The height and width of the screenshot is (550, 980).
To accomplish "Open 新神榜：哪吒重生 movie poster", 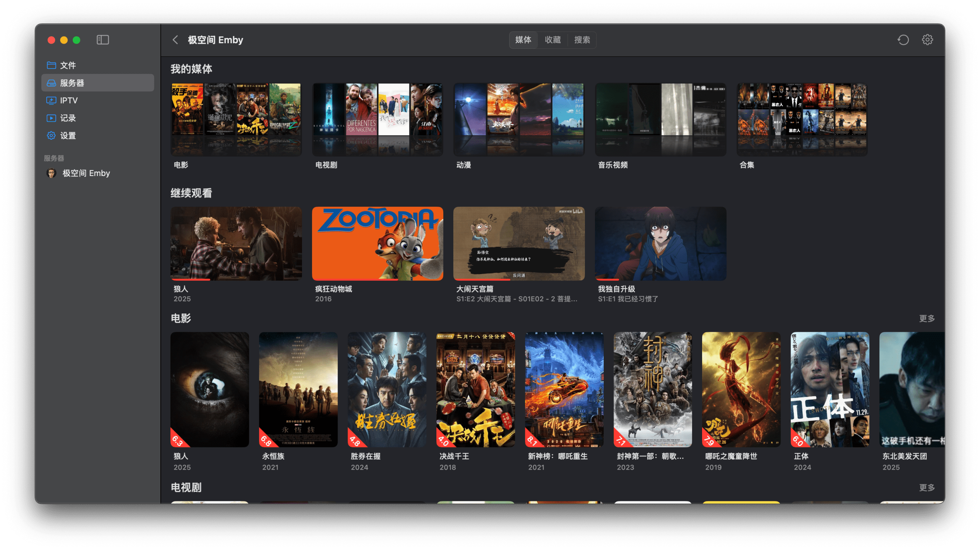I will coord(564,390).
